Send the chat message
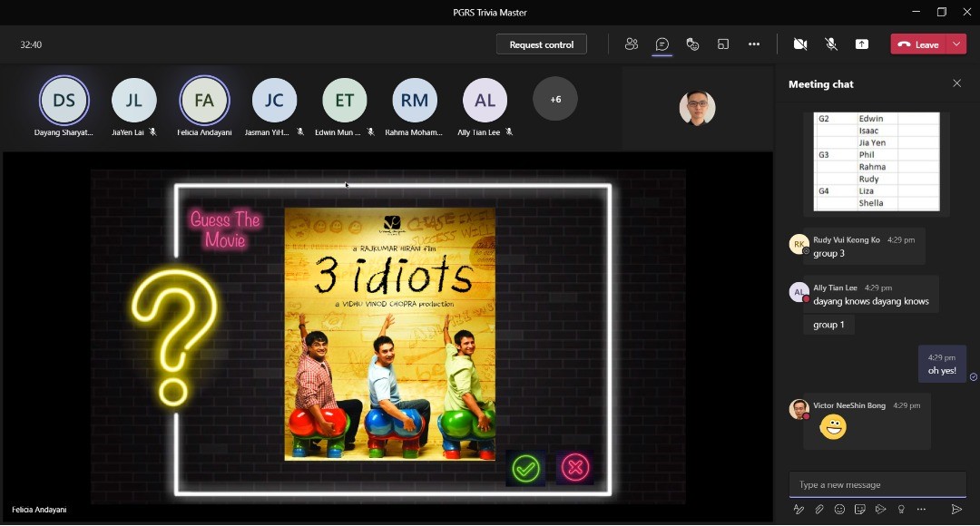 click(x=956, y=509)
